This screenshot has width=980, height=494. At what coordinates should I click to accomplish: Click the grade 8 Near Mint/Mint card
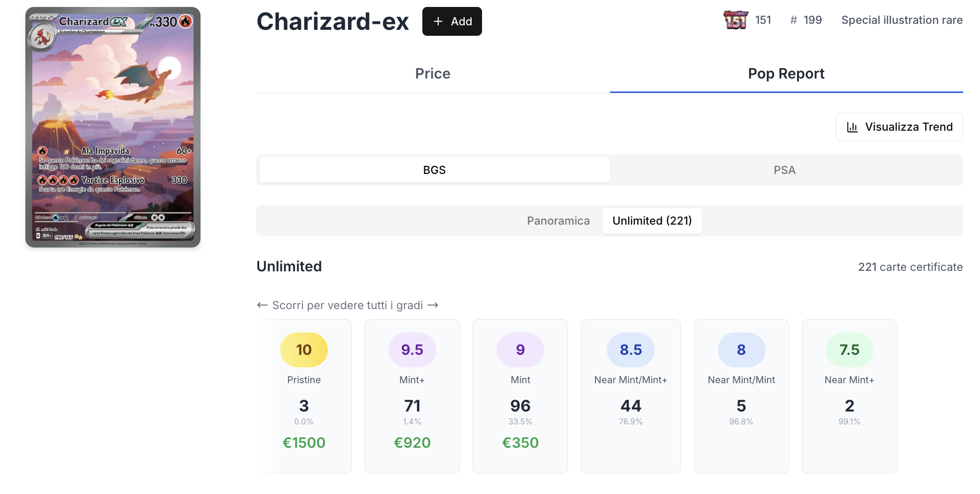[x=741, y=396]
